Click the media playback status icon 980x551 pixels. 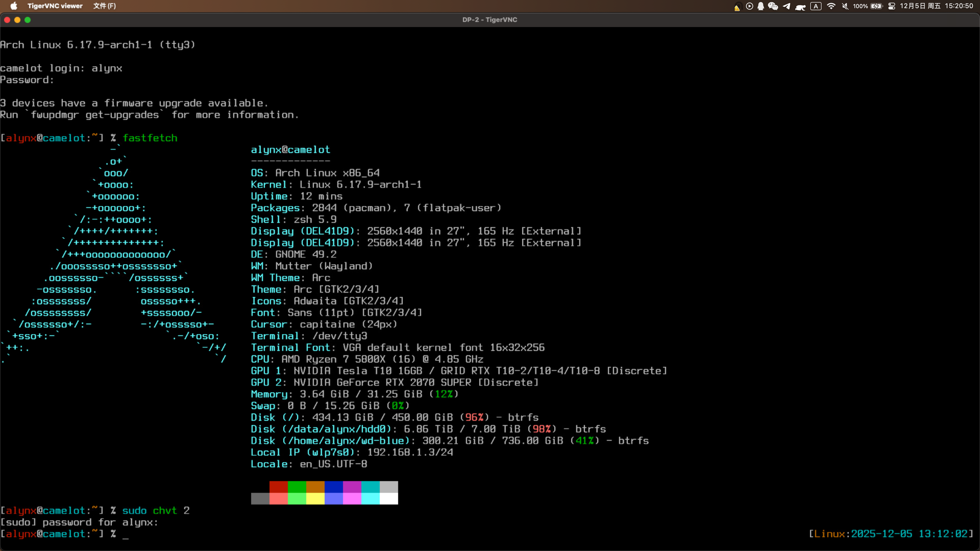750,6
